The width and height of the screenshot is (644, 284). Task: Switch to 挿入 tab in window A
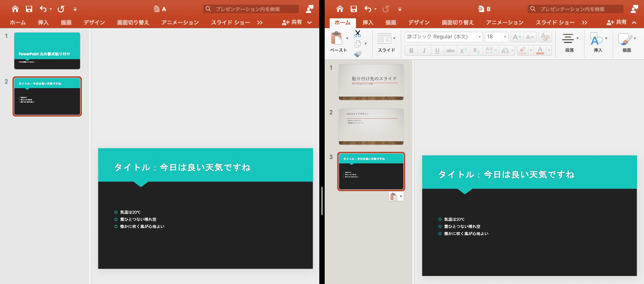[x=43, y=23]
